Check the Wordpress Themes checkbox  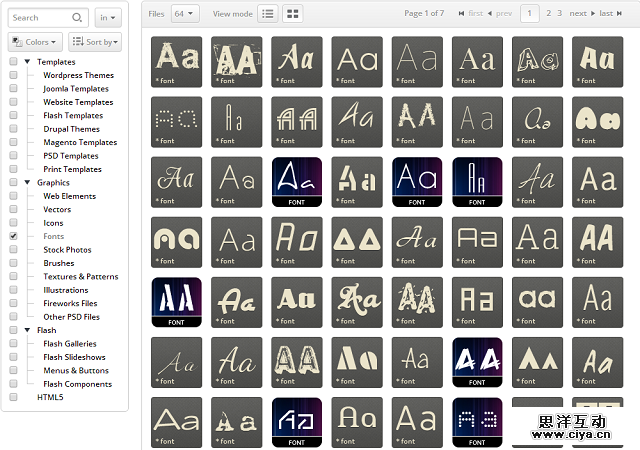point(13,75)
